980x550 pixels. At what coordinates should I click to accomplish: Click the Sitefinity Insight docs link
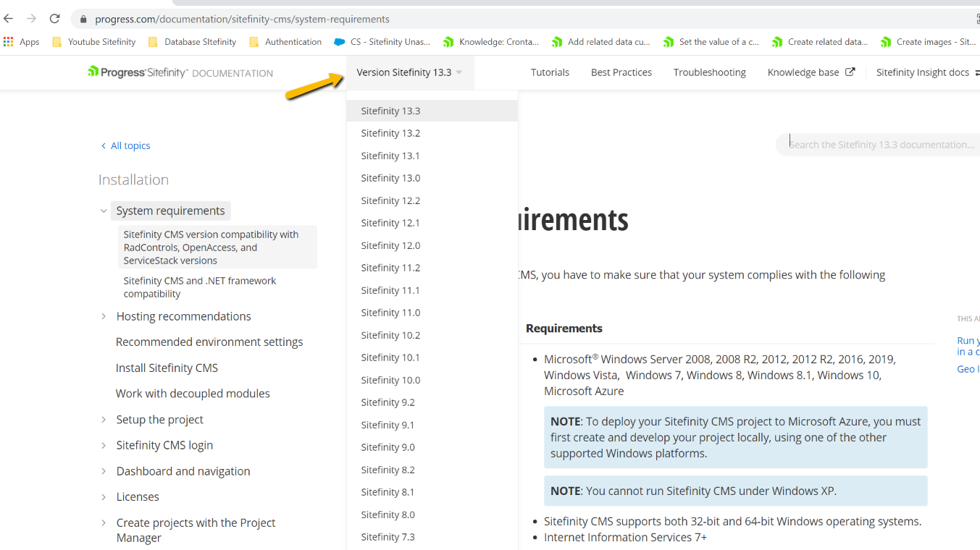(923, 72)
